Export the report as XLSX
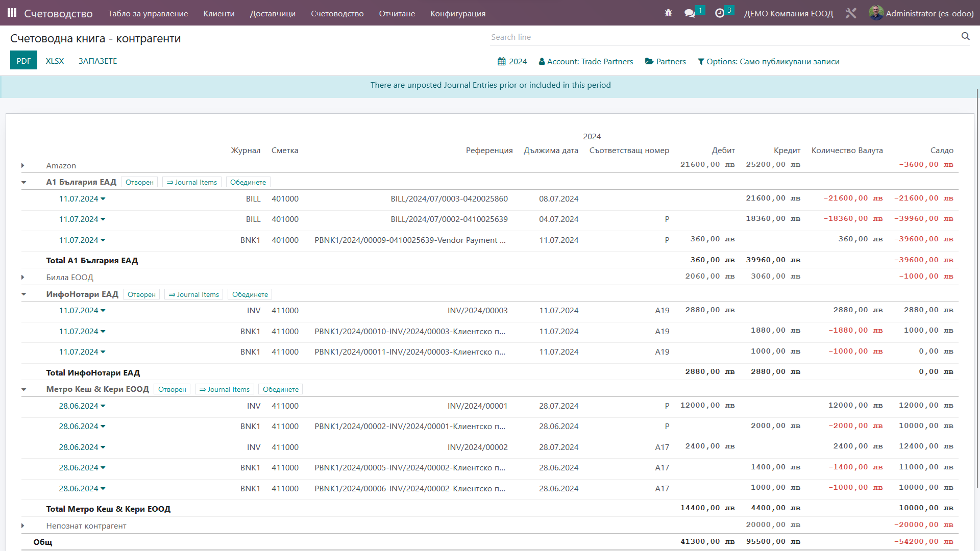 (55, 61)
